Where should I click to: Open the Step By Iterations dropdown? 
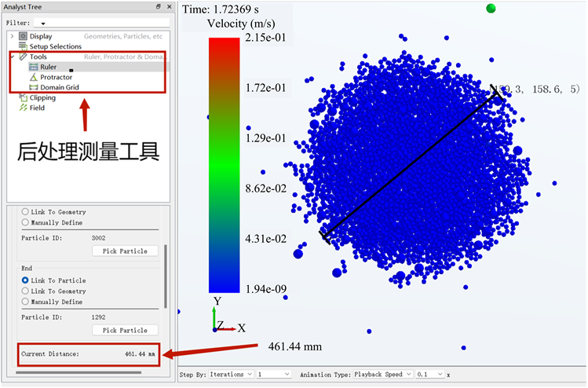click(x=232, y=375)
